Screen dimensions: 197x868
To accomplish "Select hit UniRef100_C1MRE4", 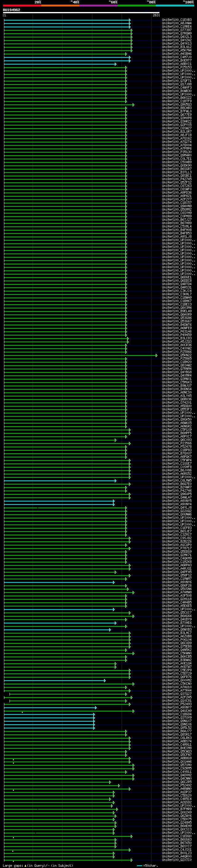I will [x=177, y=26].
